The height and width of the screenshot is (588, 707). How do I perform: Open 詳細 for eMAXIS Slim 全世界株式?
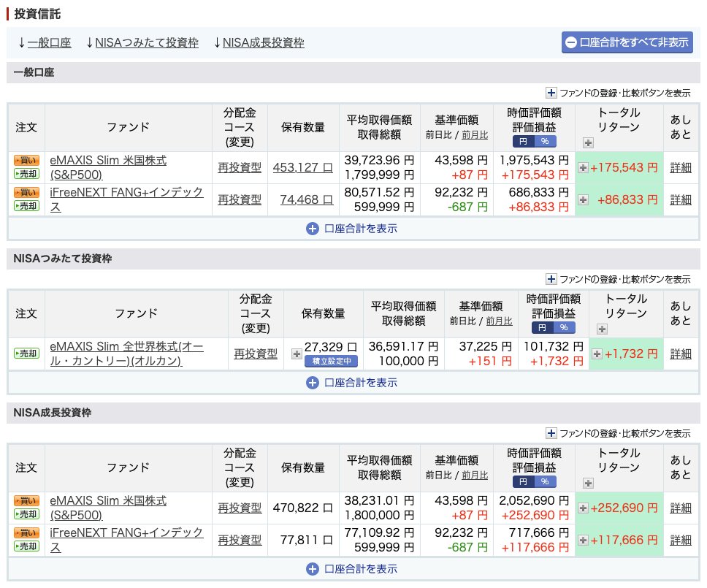pos(681,354)
